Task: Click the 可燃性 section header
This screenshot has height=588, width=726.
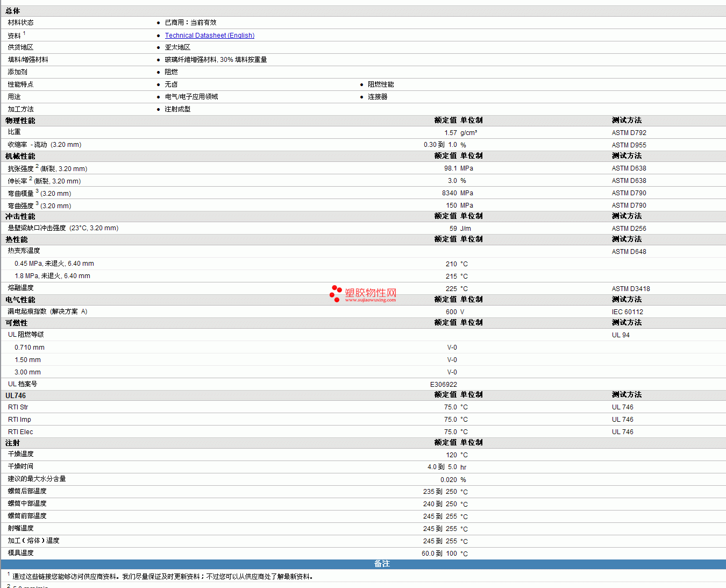Action: click(17, 323)
